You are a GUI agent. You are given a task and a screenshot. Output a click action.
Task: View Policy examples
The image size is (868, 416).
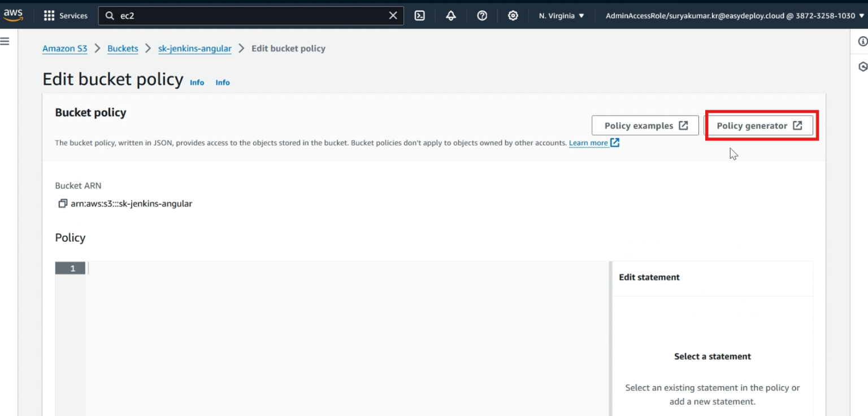coord(645,125)
